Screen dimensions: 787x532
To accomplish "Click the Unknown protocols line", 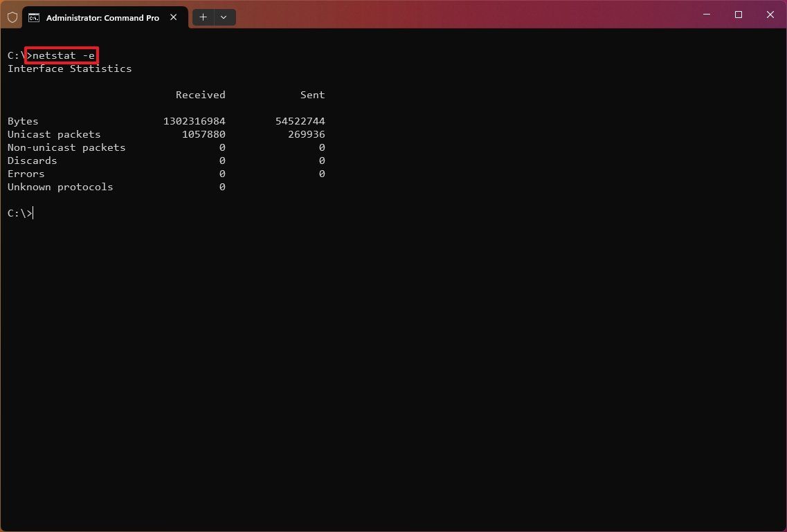I will (60, 187).
